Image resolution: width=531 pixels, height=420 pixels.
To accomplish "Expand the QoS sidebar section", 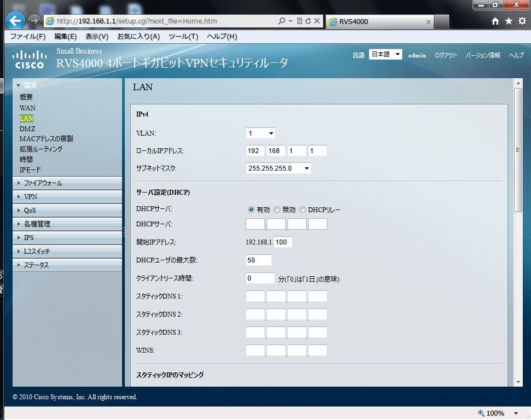I will click(67, 210).
